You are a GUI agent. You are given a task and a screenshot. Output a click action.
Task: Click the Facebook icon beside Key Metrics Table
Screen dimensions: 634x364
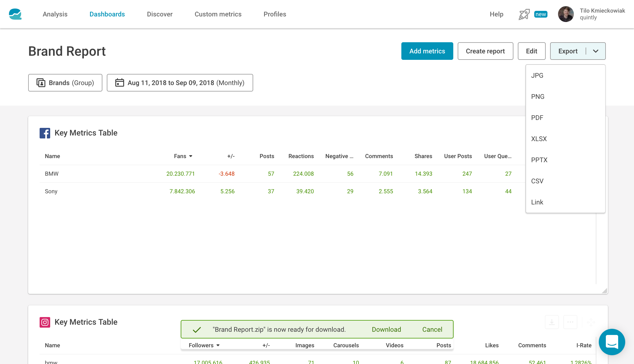[x=45, y=133]
